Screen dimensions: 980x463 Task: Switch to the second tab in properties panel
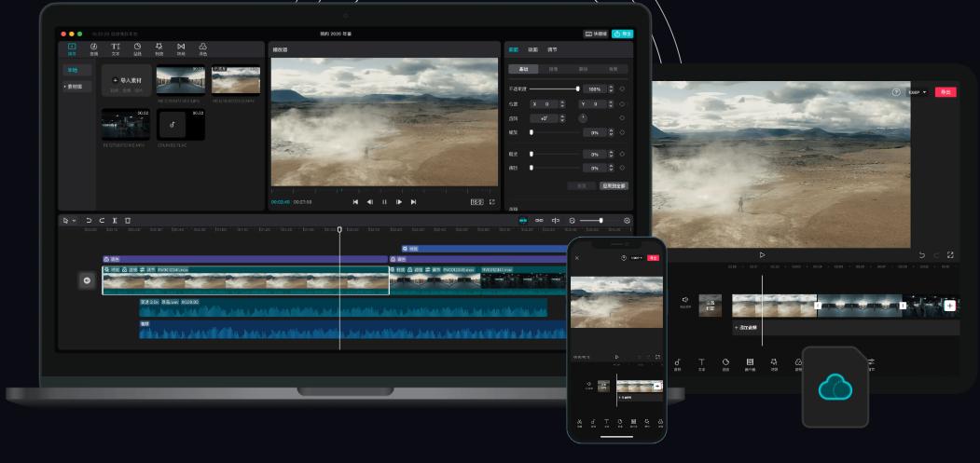[x=533, y=49]
